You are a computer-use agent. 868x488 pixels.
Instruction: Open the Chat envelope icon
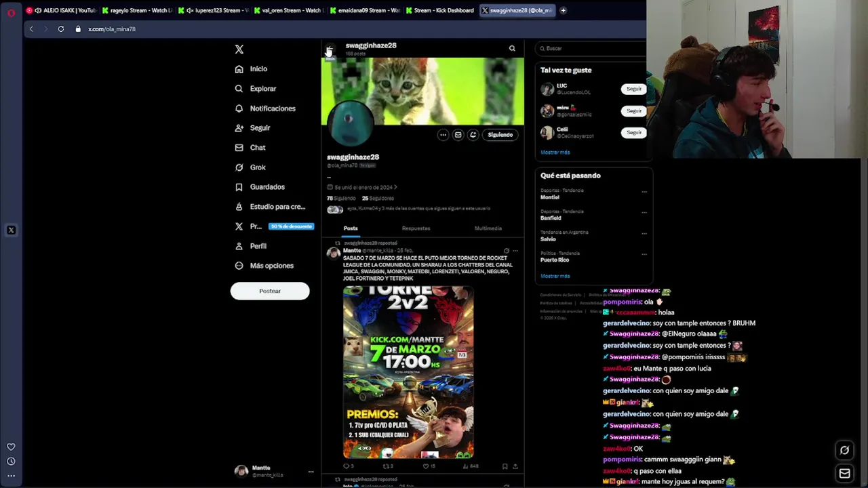coord(239,148)
